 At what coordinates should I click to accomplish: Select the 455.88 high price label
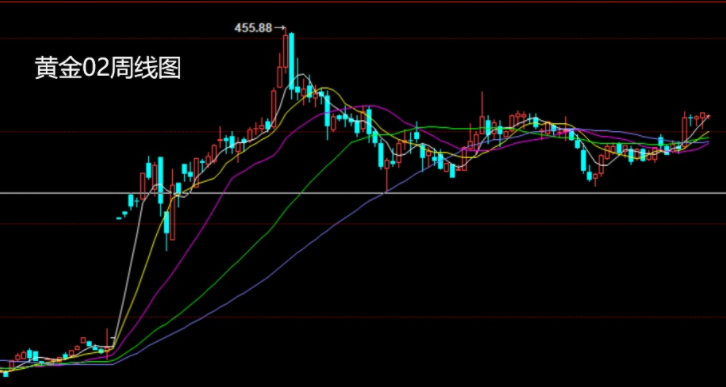(x=253, y=28)
